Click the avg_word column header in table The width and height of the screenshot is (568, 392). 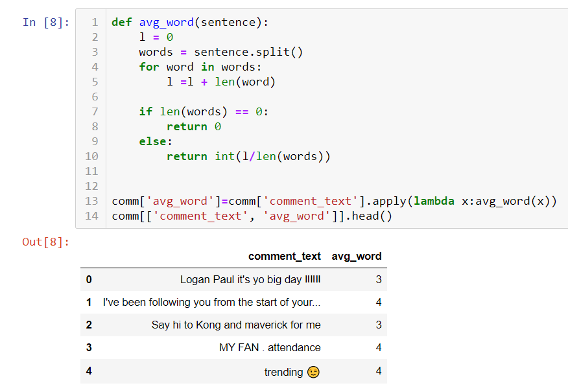tap(357, 256)
